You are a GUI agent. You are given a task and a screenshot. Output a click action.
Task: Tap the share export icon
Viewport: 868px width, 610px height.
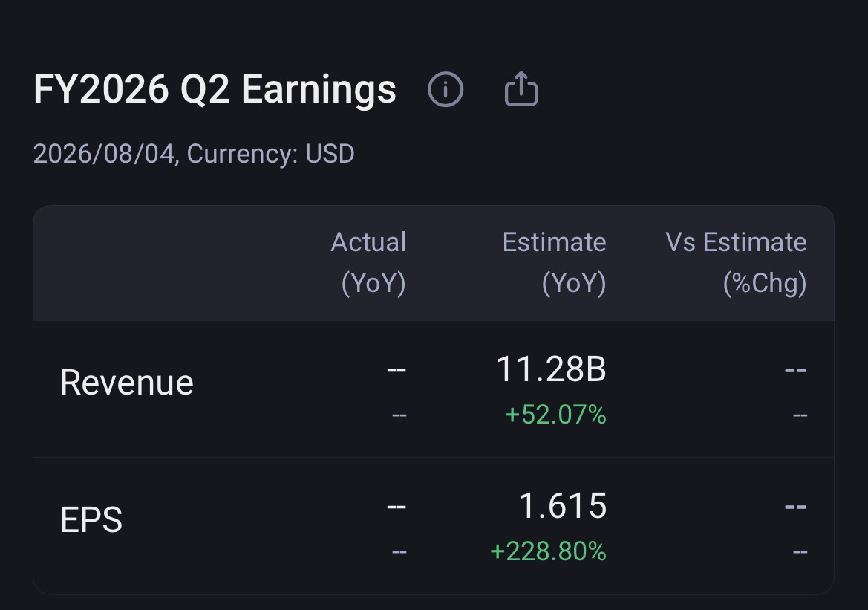coord(521,88)
